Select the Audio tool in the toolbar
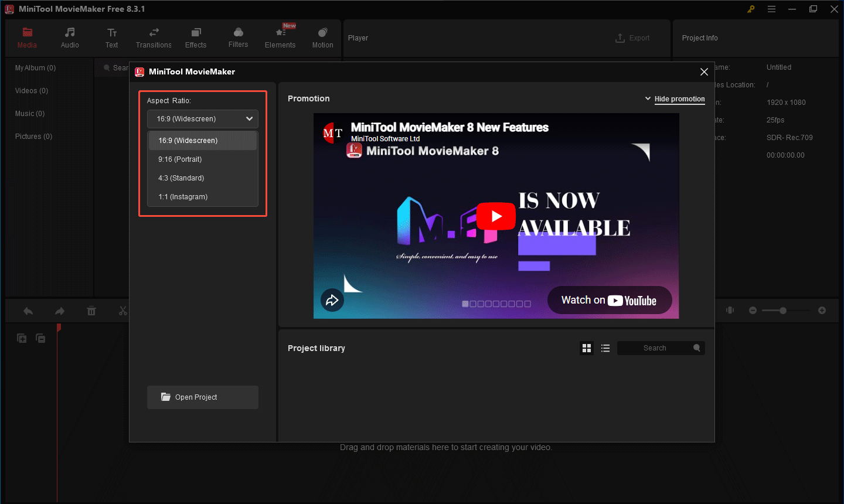 tap(69, 38)
